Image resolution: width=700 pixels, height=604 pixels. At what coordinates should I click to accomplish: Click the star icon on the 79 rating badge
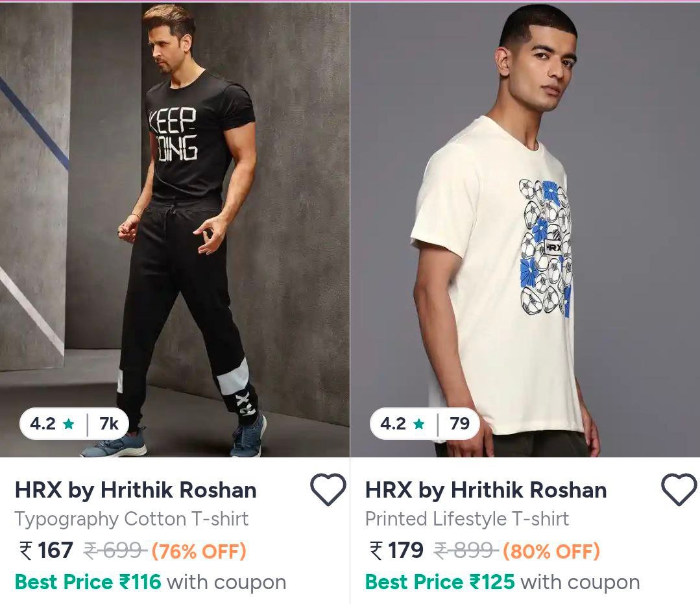pos(419,424)
